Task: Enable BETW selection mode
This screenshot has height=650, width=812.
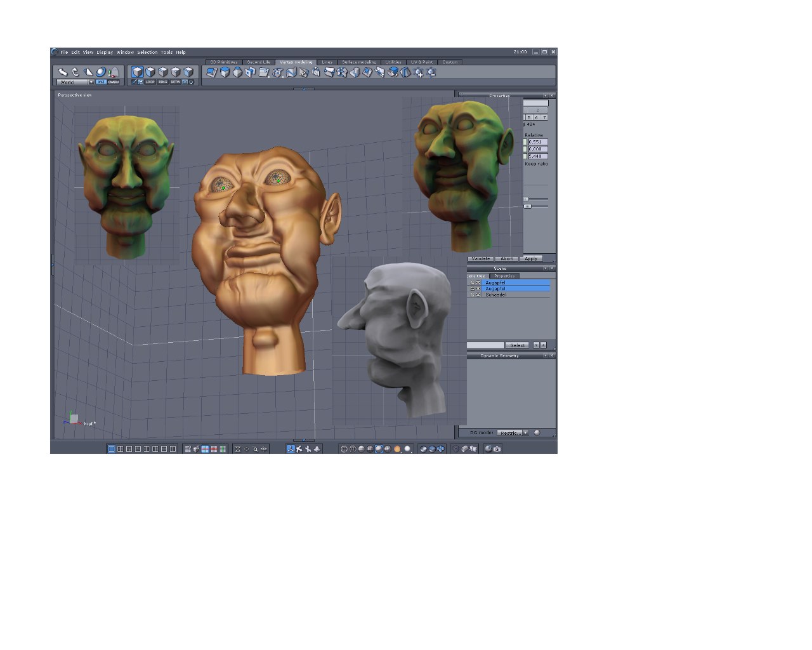Action: 175,82
